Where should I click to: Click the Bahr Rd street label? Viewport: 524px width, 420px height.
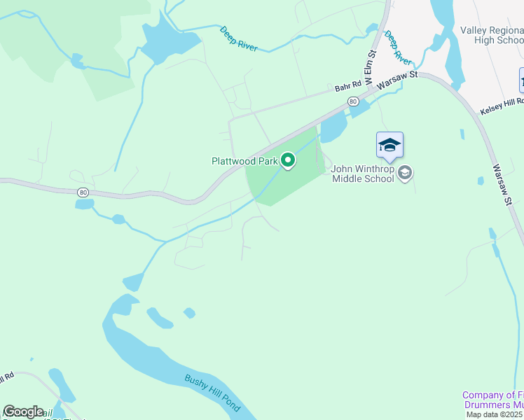pyautogui.click(x=348, y=86)
